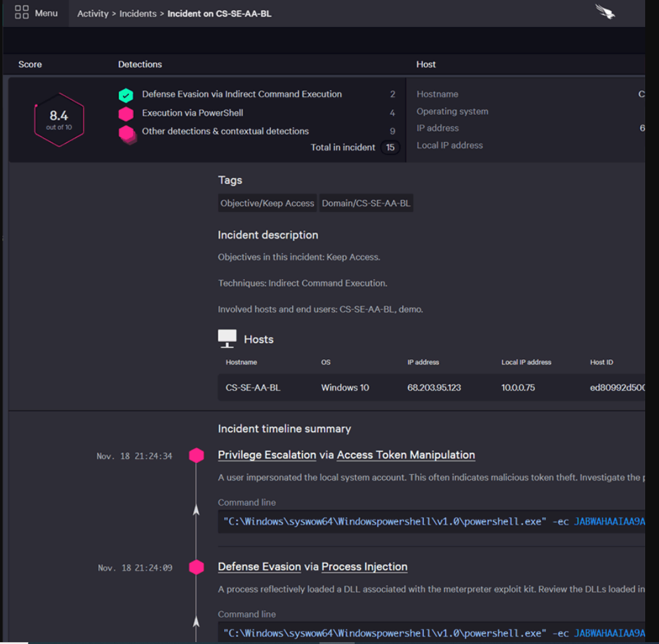The height and width of the screenshot is (644, 659).
Task: Go to Activity in the breadcrumb
Action: tap(92, 14)
